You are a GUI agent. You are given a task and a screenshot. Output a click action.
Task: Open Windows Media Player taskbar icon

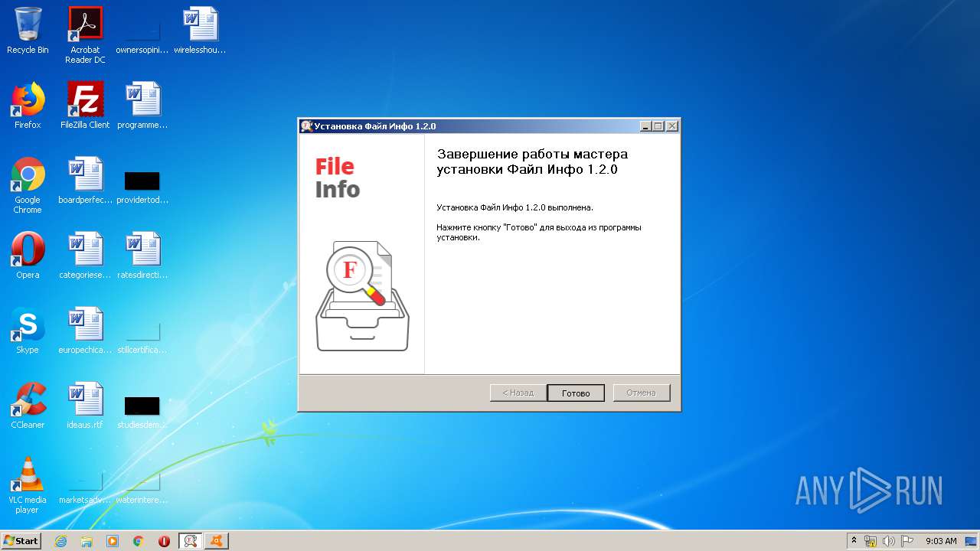113,541
